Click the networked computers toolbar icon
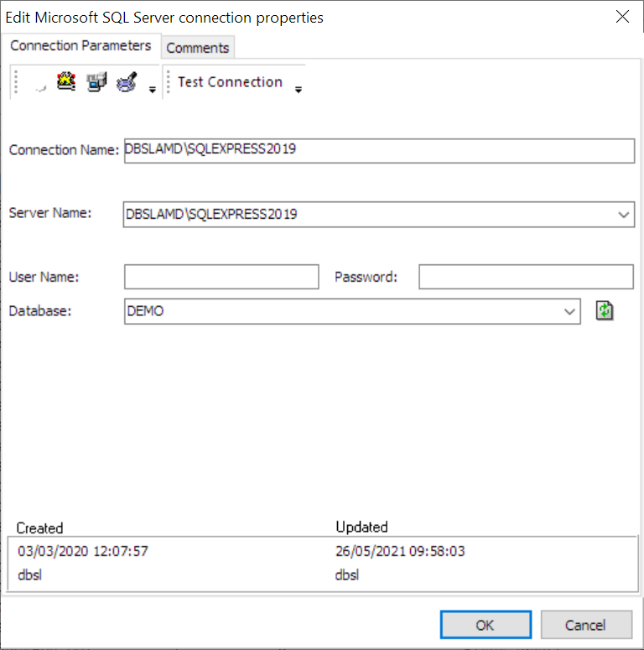Viewport: 644px width, 650px height. 96,81
